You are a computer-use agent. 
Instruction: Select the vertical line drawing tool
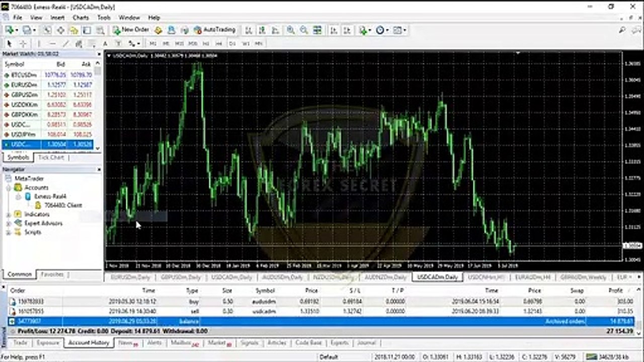pos(39,44)
